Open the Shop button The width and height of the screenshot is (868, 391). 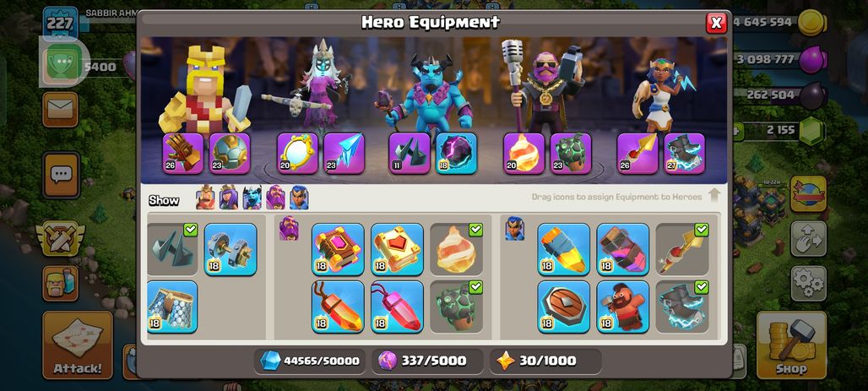pos(791,345)
